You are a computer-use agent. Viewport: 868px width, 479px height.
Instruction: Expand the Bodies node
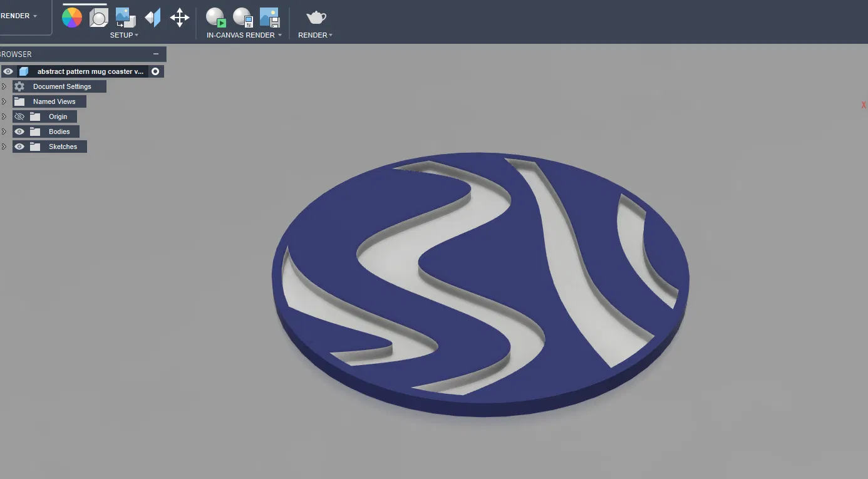click(4, 131)
